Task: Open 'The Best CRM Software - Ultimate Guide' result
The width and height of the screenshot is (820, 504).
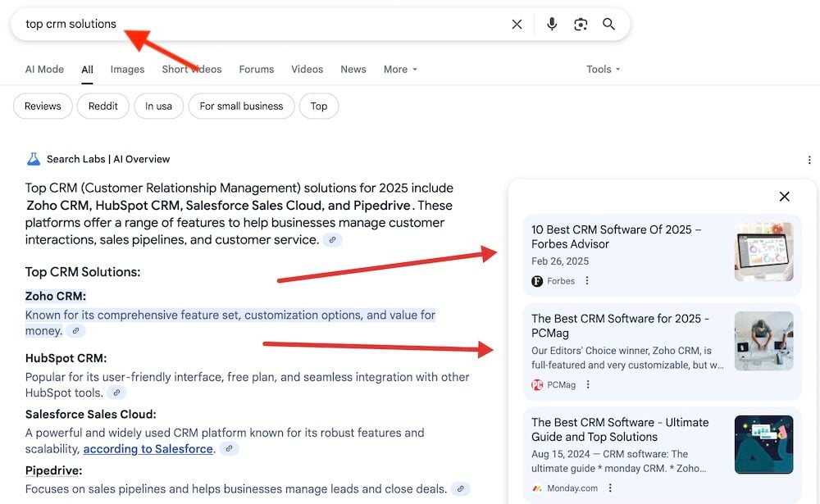Action: coord(620,429)
